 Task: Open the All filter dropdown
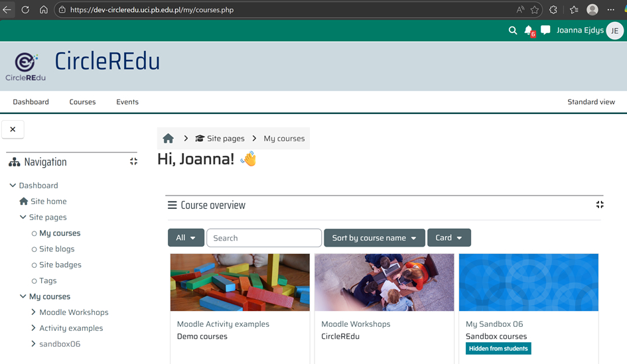pos(186,238)
